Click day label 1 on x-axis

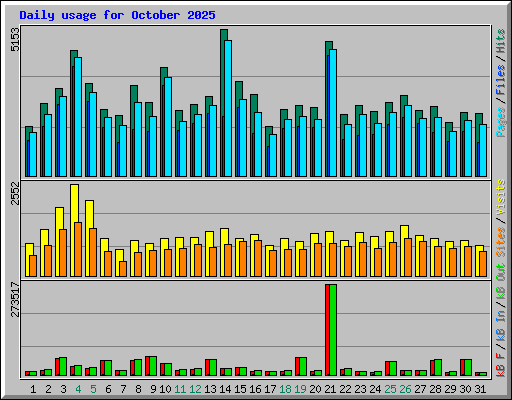(33, 389)
